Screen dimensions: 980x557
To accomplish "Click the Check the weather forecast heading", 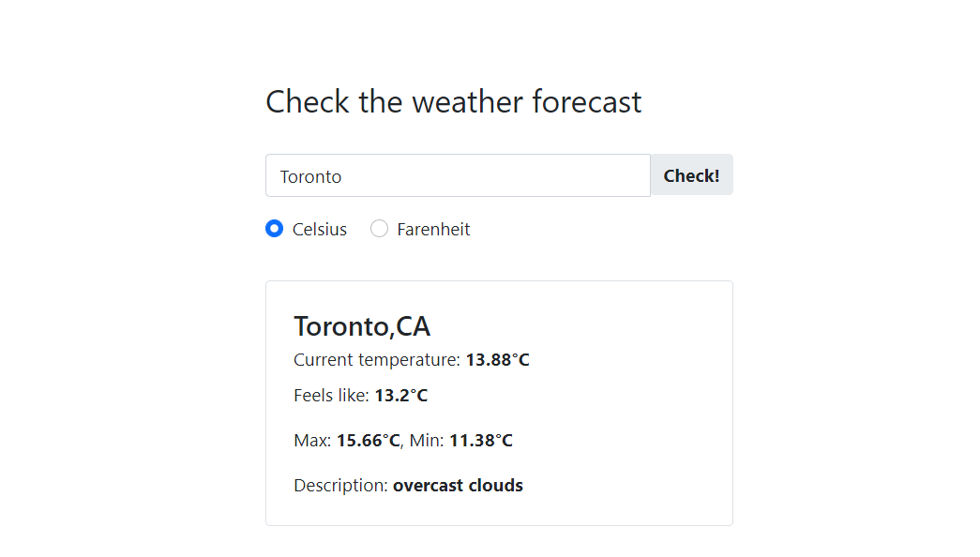I will pyautogui.click(x=454, y=101).
